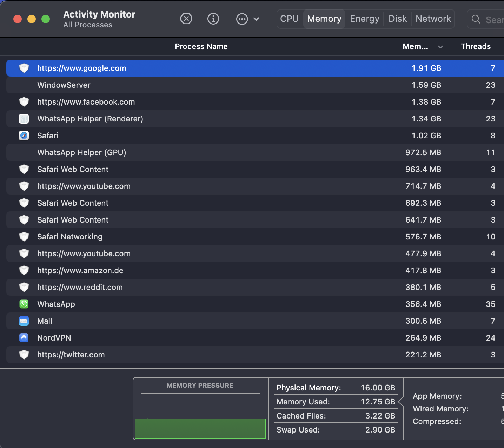Click the App Memory label
This screenshot has width=504, height=448.
point(437,396)
